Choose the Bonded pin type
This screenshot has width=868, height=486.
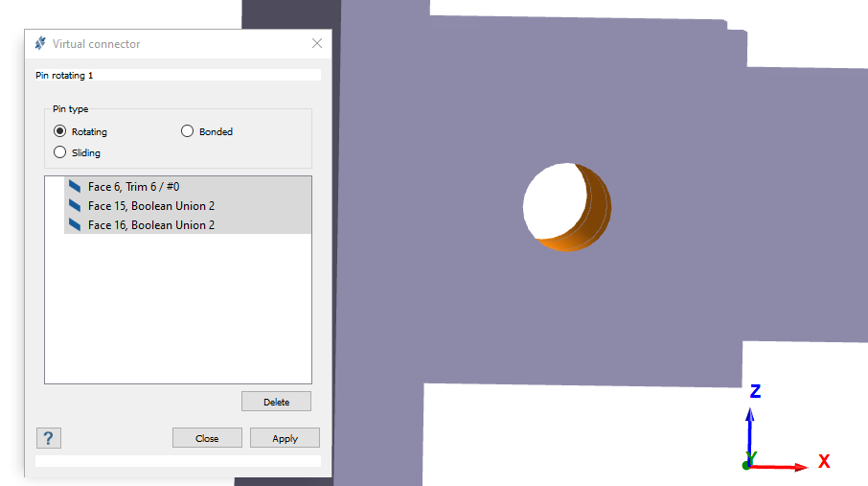188,131
